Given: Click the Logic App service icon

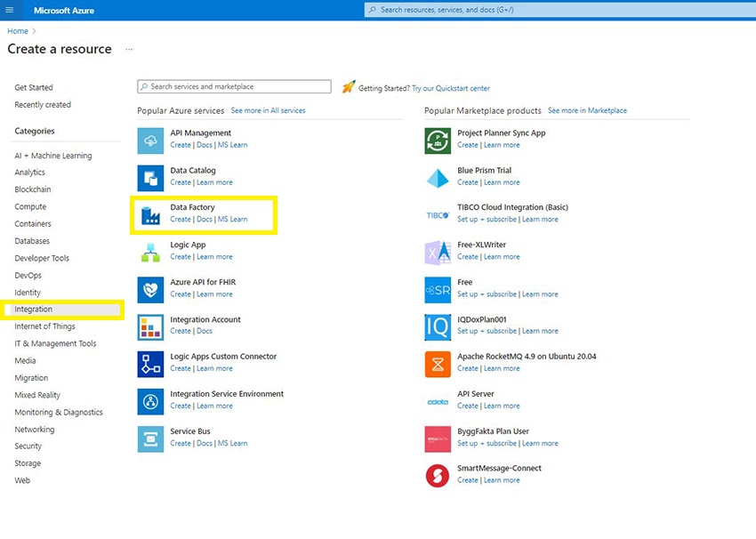Looking at the screenshot, I should click(150, 253).
